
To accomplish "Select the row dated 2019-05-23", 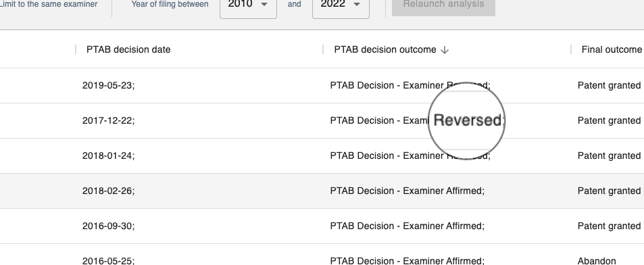I will [322, 85].
